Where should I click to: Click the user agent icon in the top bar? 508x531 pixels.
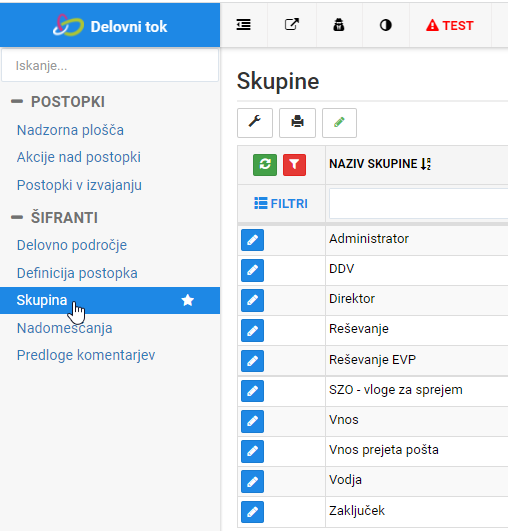coord(339,25)
